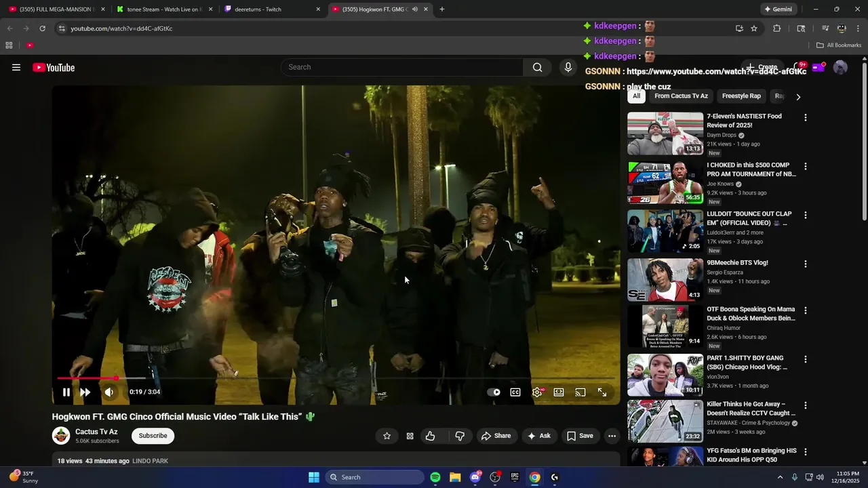Open the 9BMeechie BTS Vlog thumbnail
Screen dimensions: 868x488
tap(665, 280)
